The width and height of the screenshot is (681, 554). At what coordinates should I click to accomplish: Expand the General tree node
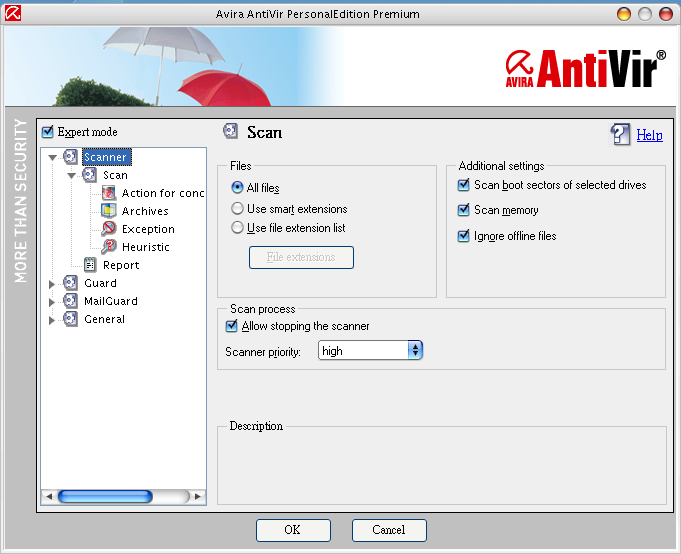pyautogui.click(x=52, y=320)
